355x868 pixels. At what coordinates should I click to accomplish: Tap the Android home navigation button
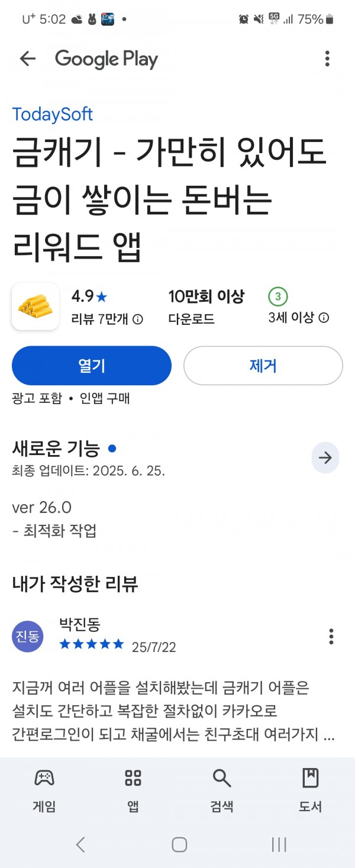click(x=179, y=844)
